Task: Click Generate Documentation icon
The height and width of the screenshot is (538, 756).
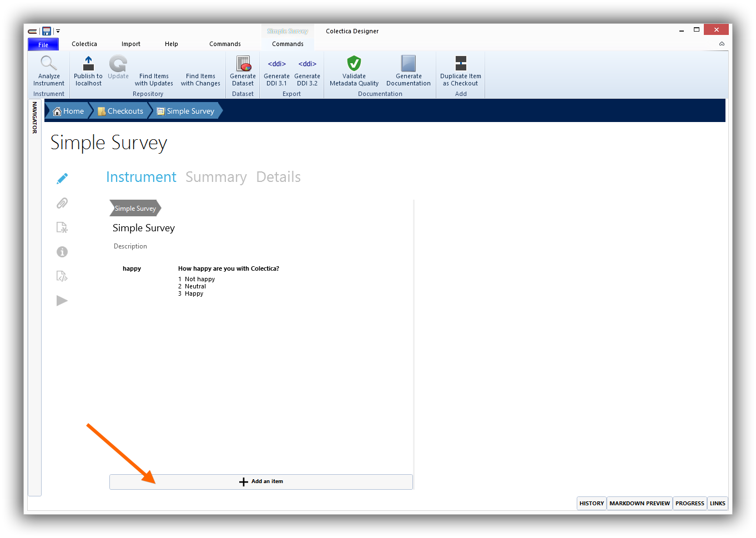Action: pyautogui.click(x=409, y=63)
